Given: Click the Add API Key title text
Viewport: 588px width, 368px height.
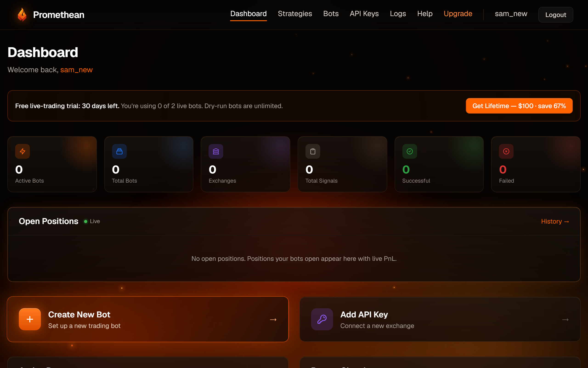Looking at the screenshot, I should point(364,314).
